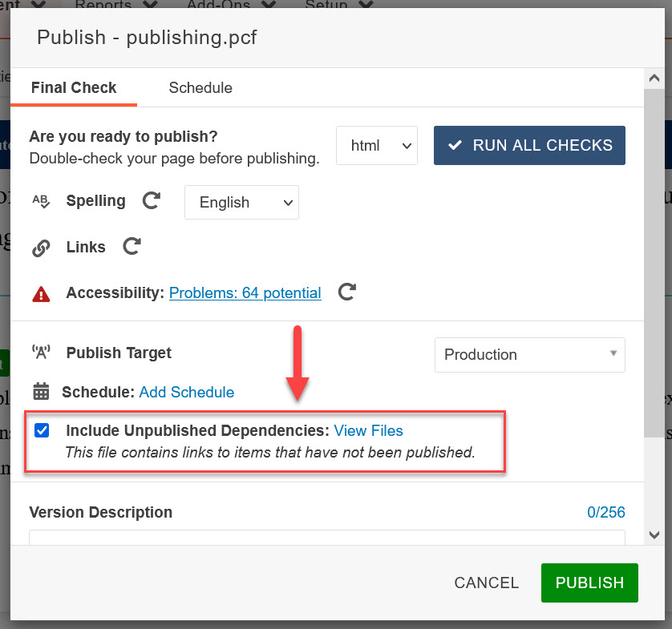The height and width of the screenshot is (629, 672).
Task: Open the html output format dropdown
Action: click(x=376, y=146)
